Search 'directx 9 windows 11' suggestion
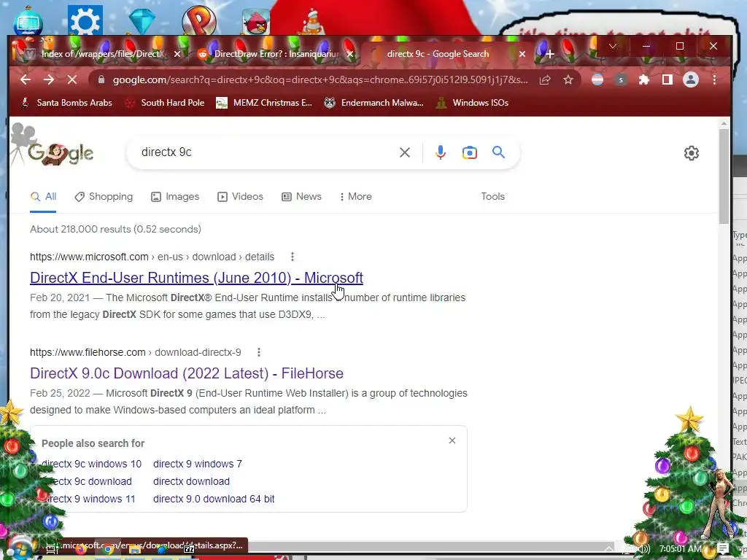Screen dimensions: 747x560 (88, 499)
